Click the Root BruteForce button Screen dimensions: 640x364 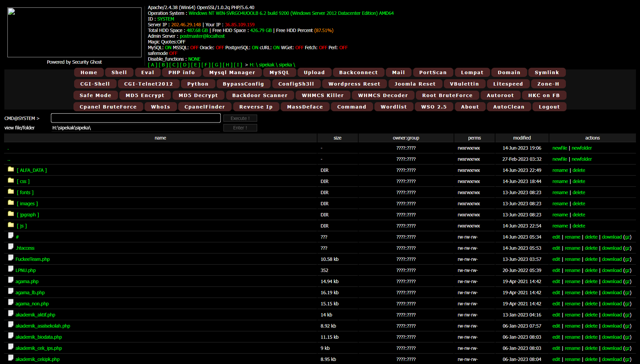tap(447, 95)
